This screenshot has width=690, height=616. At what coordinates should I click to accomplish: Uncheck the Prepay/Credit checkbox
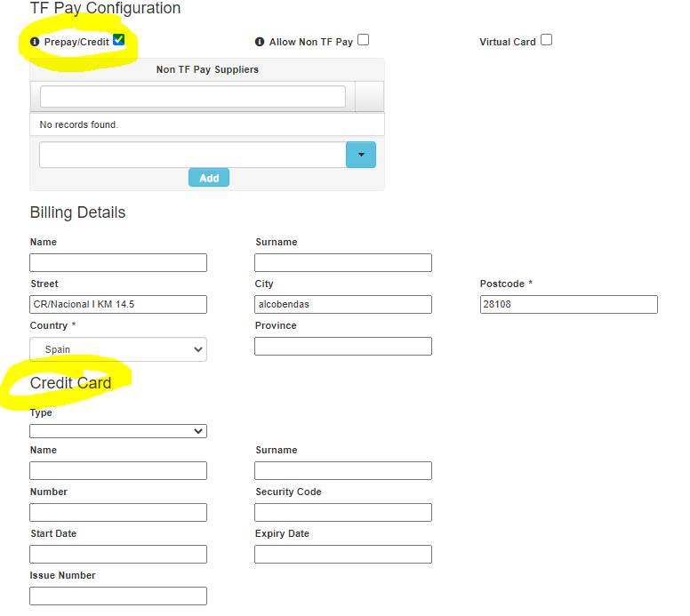pos(118,40)
